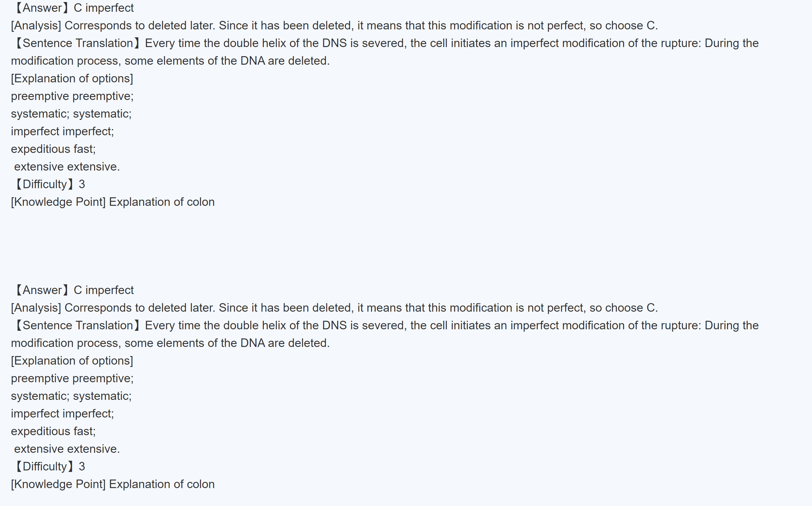
Task: Click the upper "[Knowledge Point] Explanation of colon" line
Action: pyautogui.click(x=112, y=202)
